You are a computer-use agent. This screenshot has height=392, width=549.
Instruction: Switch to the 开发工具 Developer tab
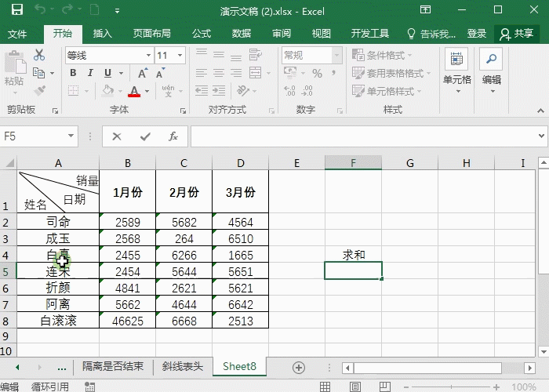pyautogui.click(x=370, y=34)
